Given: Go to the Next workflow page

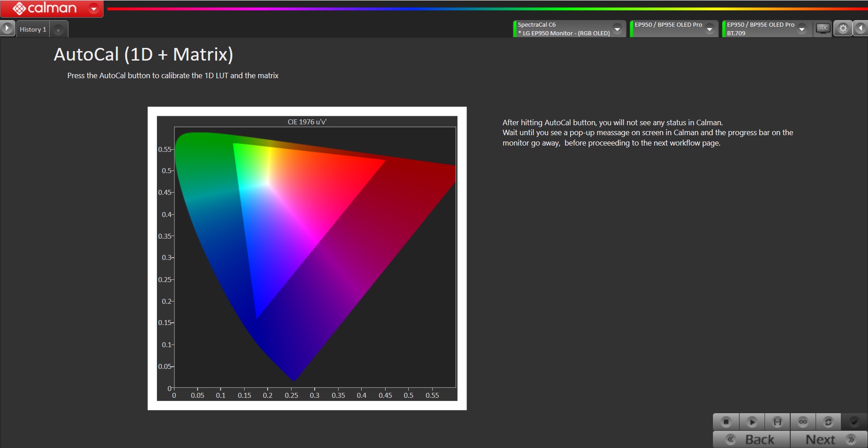Looking at the screenshot, I should point(829,439).
